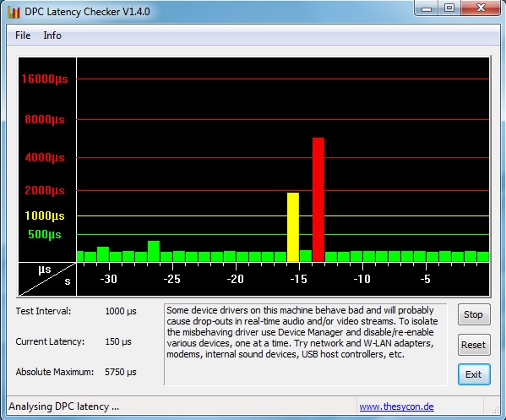This screenshot has height=420, width=506.
Task: Click the 500µs green threshold label
Action: click(x=45, y=234)
